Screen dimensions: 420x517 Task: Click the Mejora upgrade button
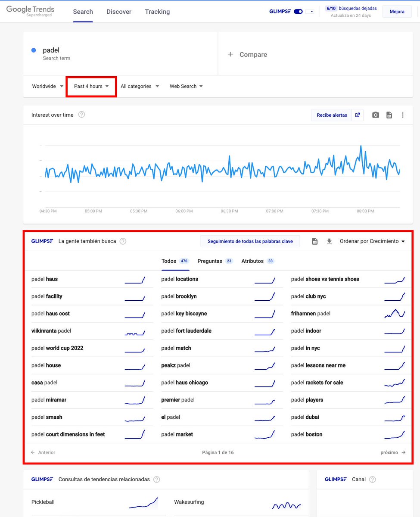[x=397, y=12]
